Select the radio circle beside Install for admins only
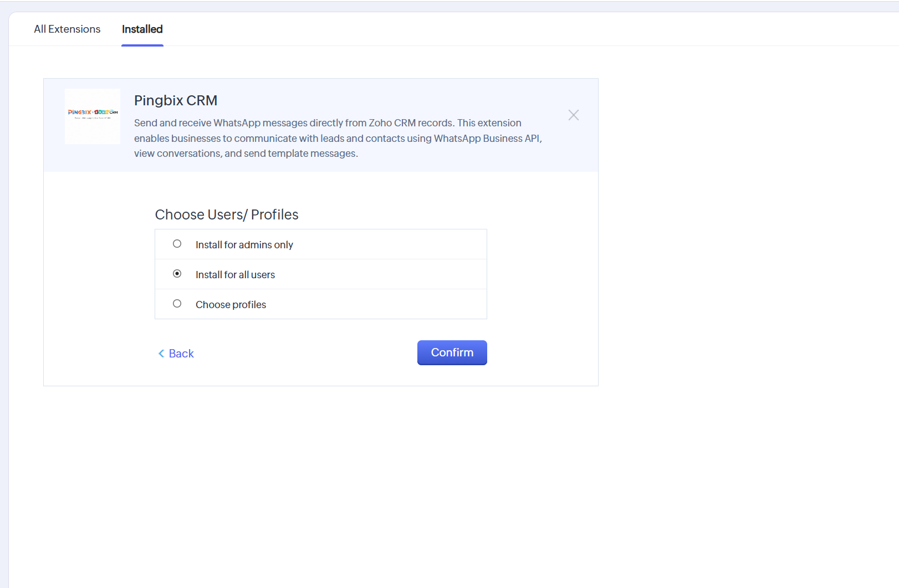Screen dimensions: 899x588 point(177,243)
